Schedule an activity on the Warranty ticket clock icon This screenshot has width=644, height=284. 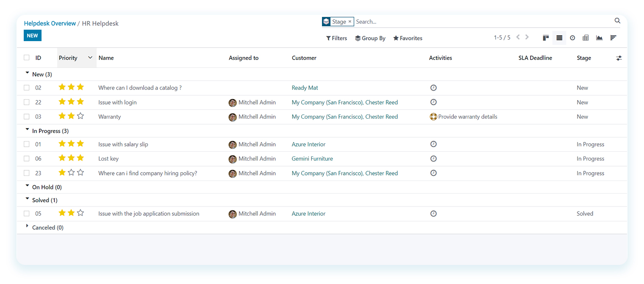point(433,116)
